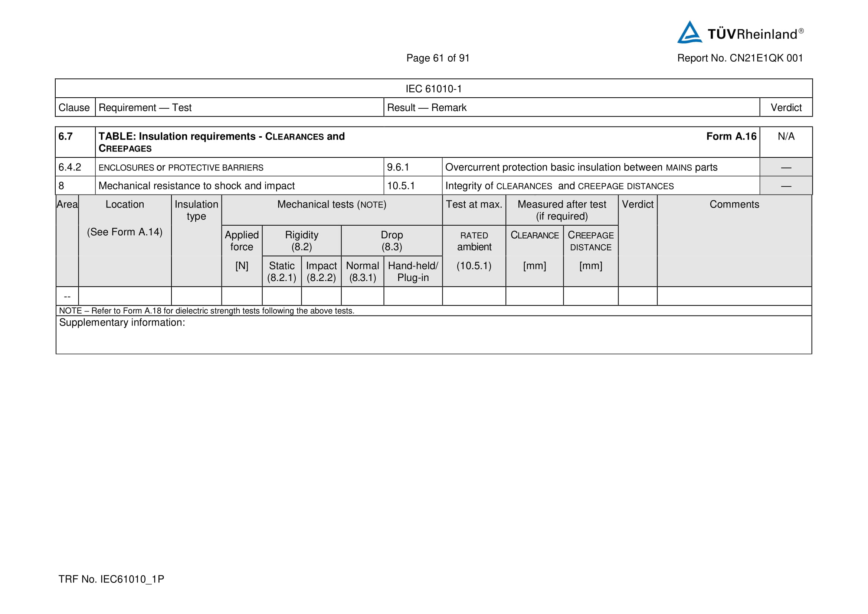868x614 pixels.
Task: Click the 'Form A.16' label
Action: click(731, 136)
